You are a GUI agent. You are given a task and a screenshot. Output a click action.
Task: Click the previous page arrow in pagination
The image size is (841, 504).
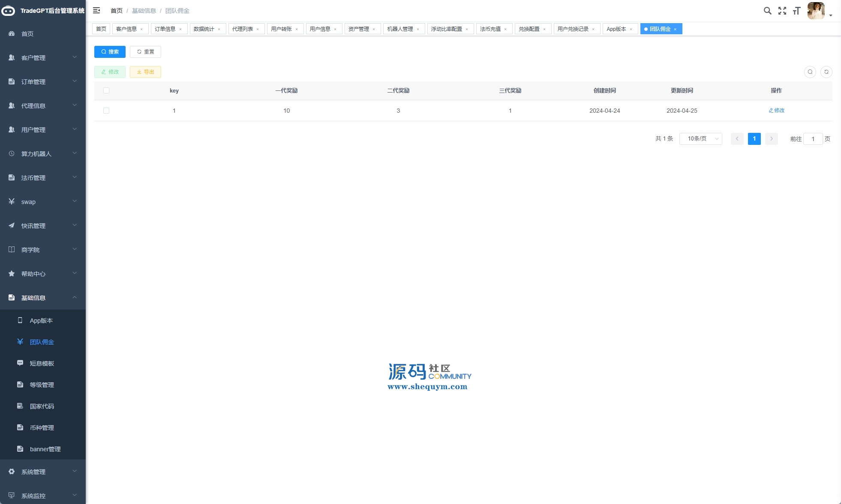[737, 139]
